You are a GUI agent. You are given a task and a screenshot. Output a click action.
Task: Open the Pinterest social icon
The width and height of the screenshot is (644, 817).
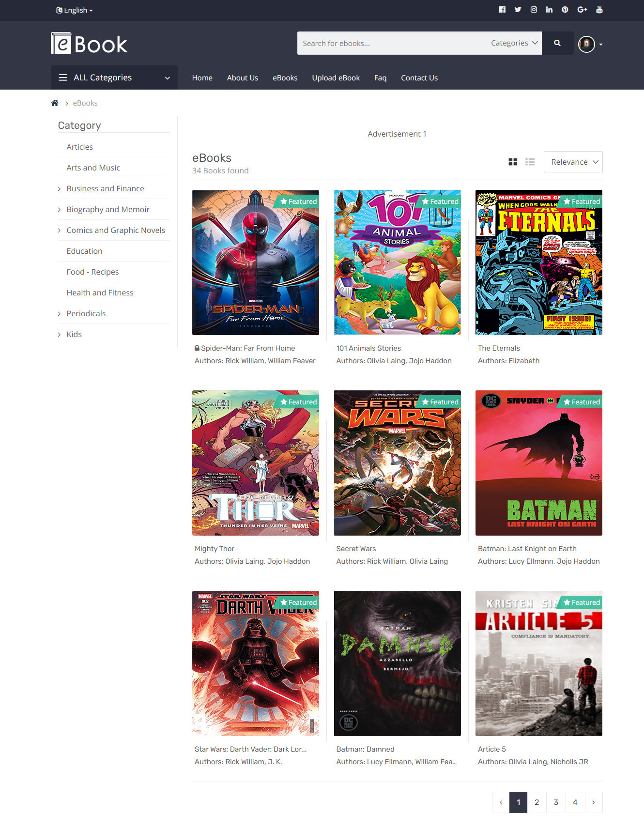[x=565, y=10]
